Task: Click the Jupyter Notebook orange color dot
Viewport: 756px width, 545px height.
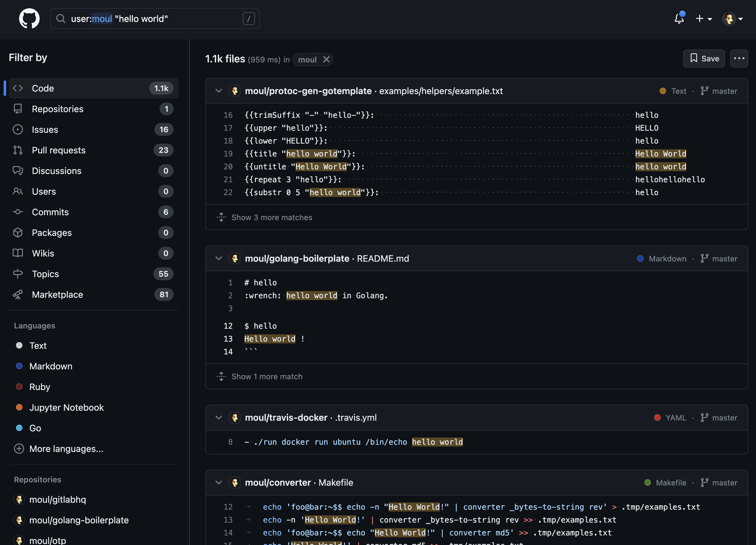Action: click(x=19, y=407)
